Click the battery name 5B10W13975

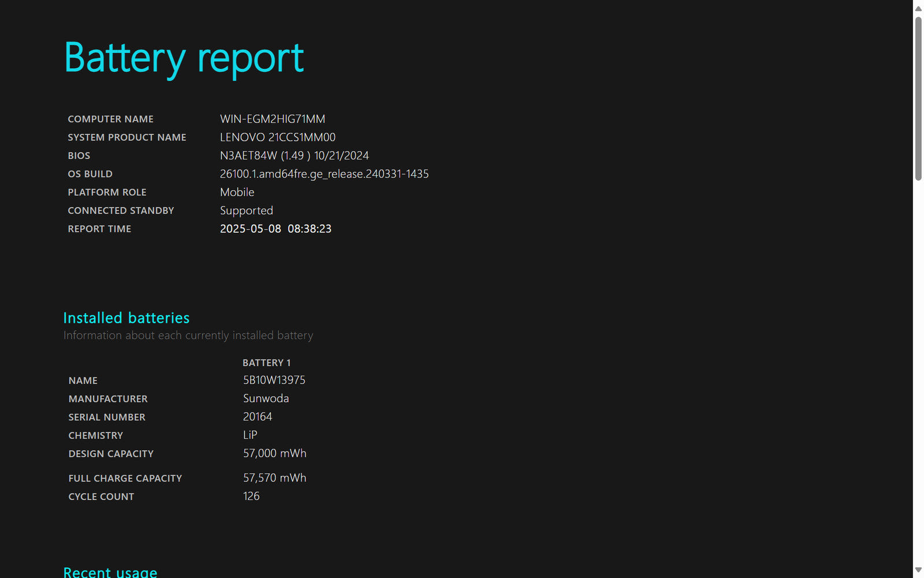point(274,380)
